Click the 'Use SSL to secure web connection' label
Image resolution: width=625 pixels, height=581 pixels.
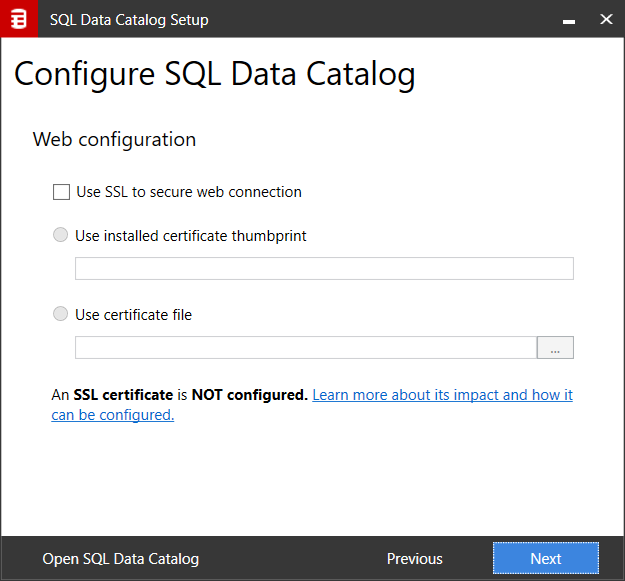[189, 192]
